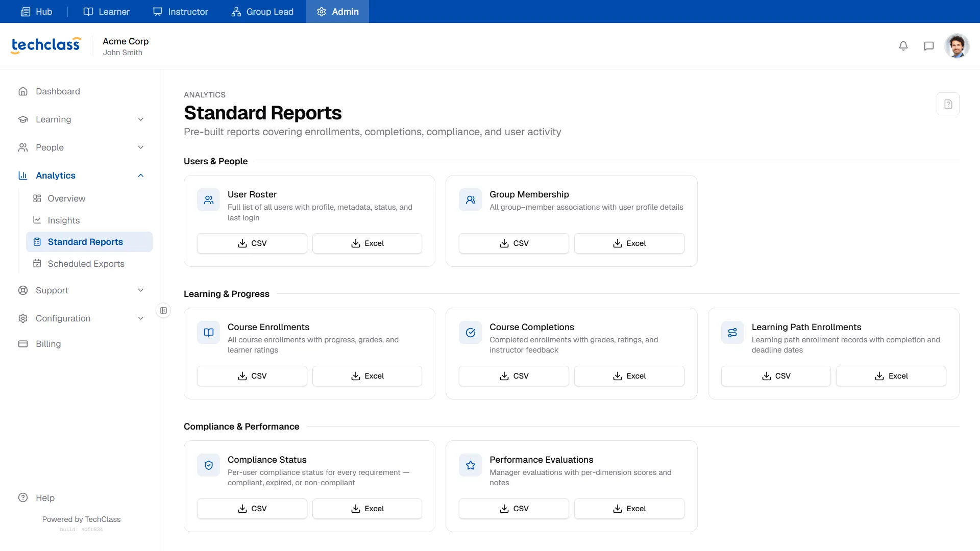The image size is (980, 551).
Task: Open the chat messages icon
Action: (929, 46)
